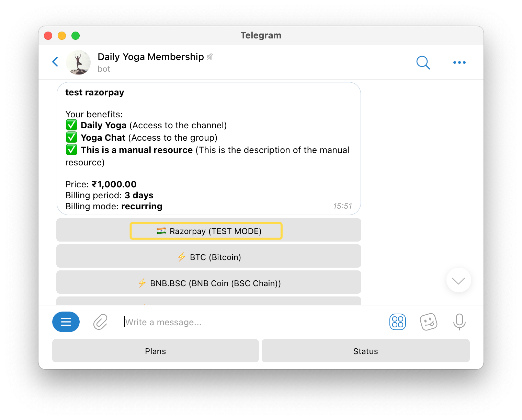Screen dimensions: 522x420
Task: Click the price ₹1,000.00 text
Action: (x=114, y=184)
